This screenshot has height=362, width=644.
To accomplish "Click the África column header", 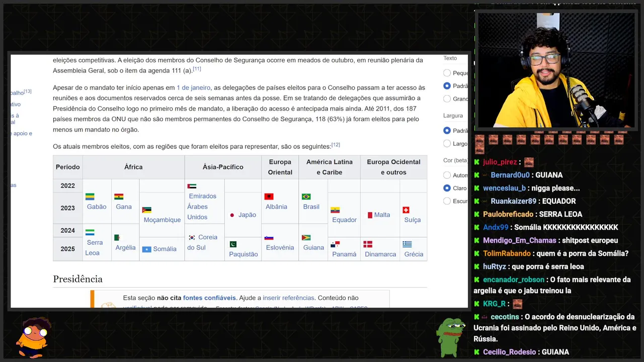I will click(133, 167).
